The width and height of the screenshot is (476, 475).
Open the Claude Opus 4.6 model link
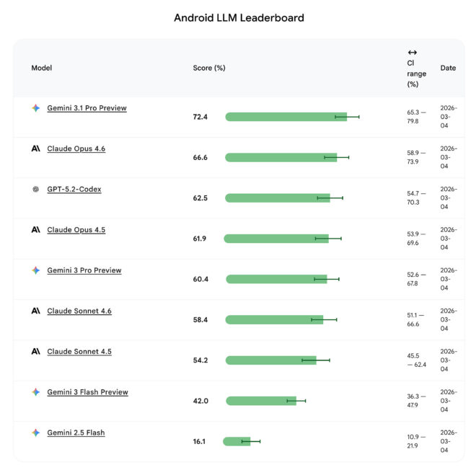[76, 148]
